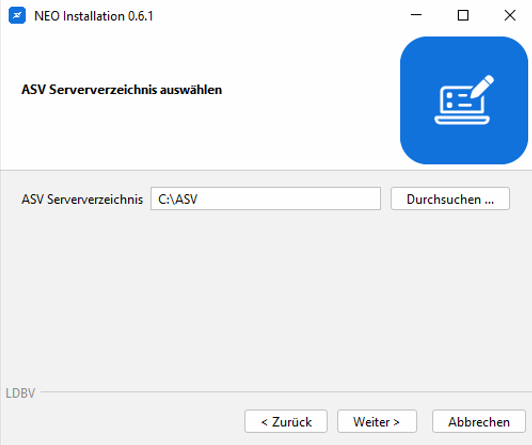The image size is (532, 445).
Task: Cancel setup via Abbrechen button
Action: [479, 422]
